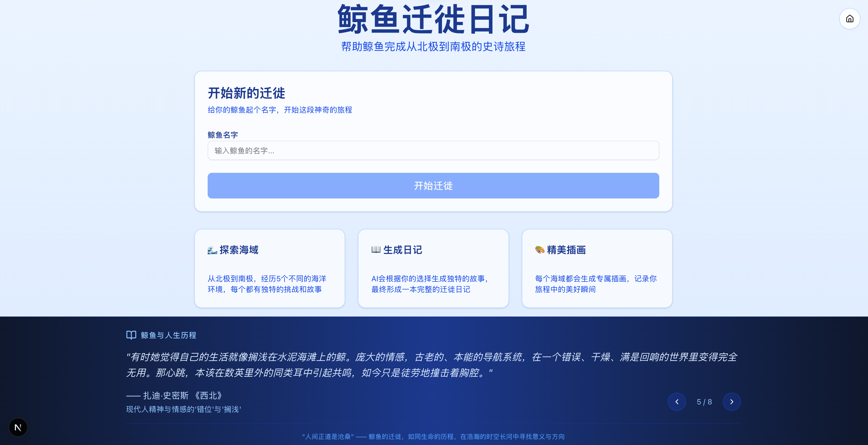The image size is (868, 445).
Task: Click the book emoji beside 生成日记
Action: click(376, 249)
